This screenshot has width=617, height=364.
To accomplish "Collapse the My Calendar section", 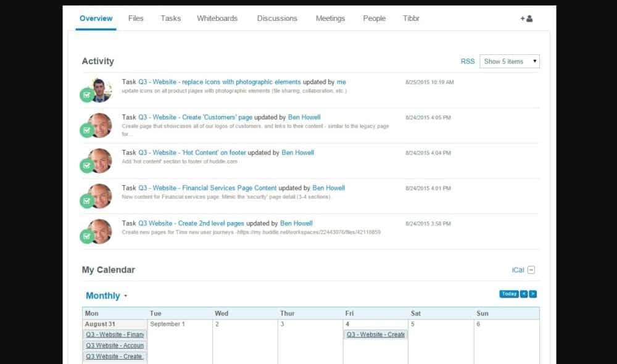I will (532, 270).
